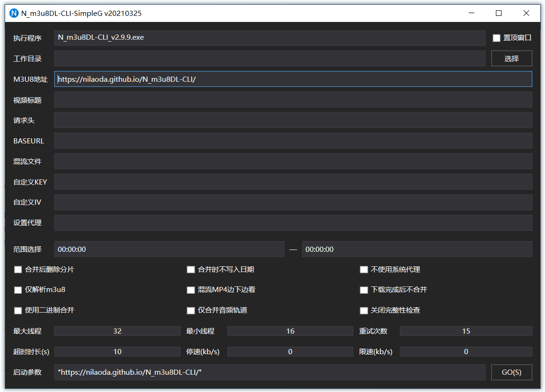This screenshot has width=545, height=392.
Task: Click the 停速(kb/s) value field
Action: point(290,351)
